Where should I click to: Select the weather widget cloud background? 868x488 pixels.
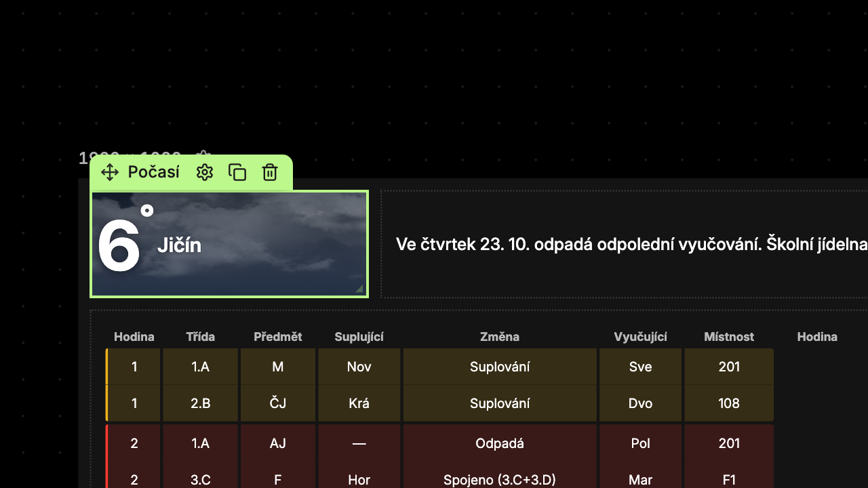coord(229,244)
